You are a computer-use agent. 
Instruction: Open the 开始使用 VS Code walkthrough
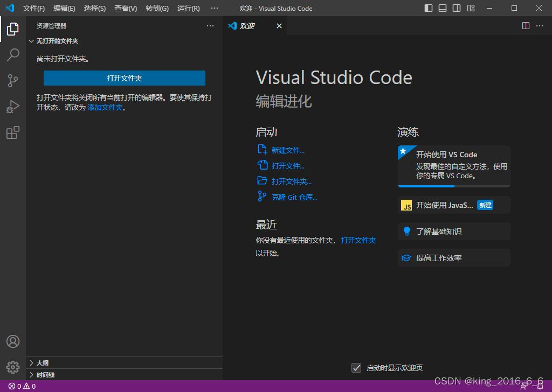coord(454,166)
